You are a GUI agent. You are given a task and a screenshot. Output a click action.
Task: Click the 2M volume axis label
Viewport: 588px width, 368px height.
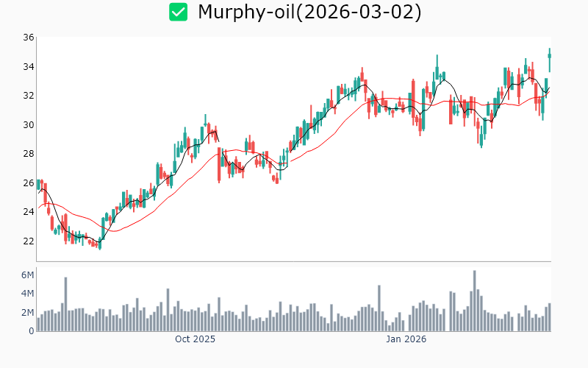[26, 313]
